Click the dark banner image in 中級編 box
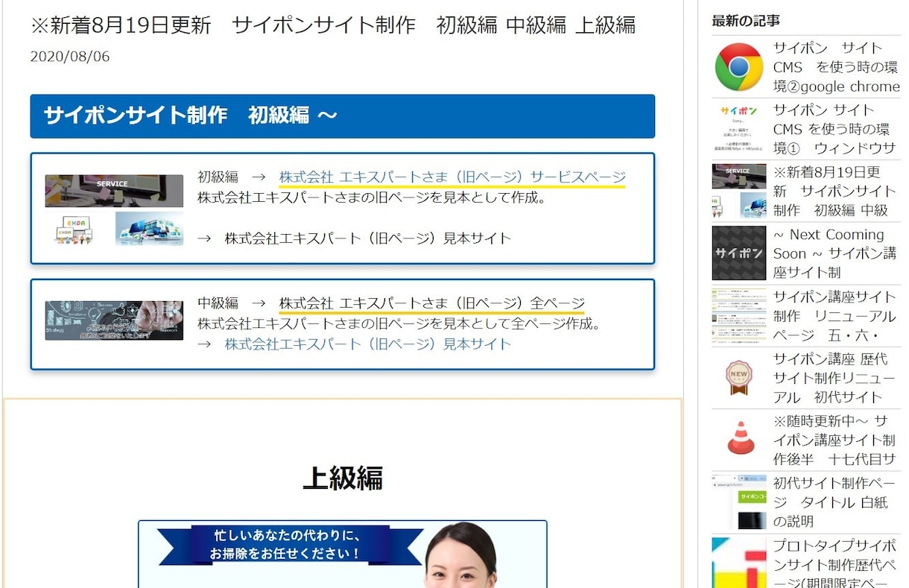The image size is (909, 588). [x=114, y=320]
